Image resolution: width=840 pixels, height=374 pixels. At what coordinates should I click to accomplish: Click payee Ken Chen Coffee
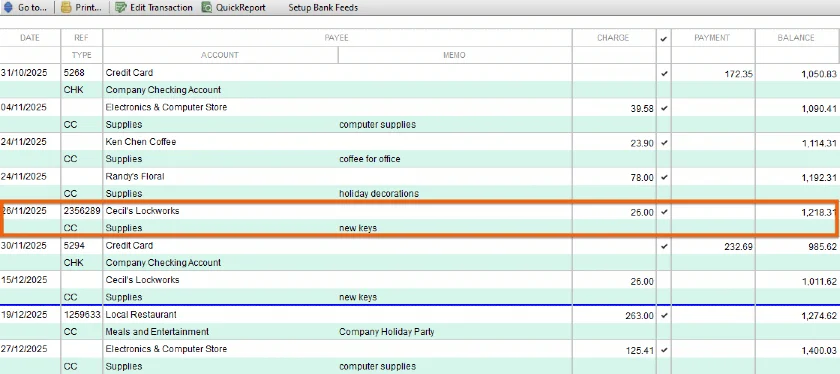pyautogui.click(x=141, y=142)
